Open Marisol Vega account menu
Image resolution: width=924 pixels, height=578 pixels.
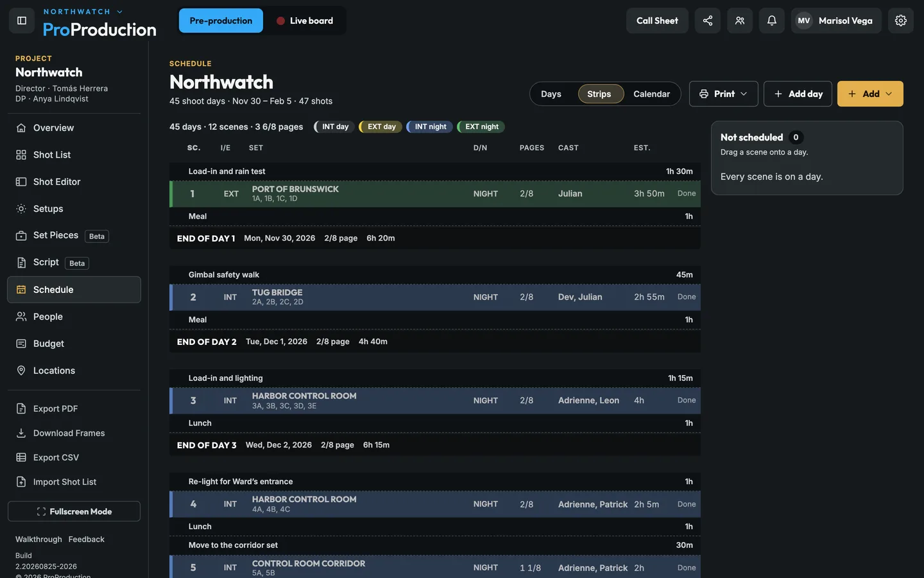point(835,21)
